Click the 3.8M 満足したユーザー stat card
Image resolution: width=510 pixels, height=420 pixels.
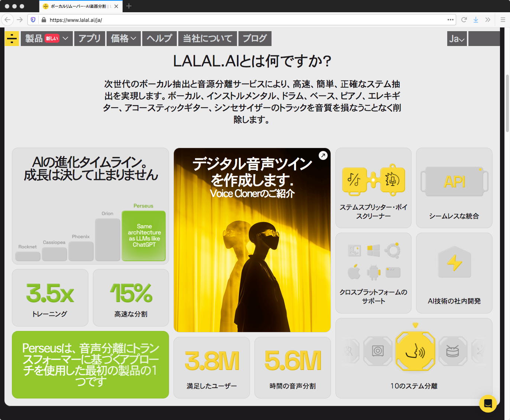click(x=212, y=368)
